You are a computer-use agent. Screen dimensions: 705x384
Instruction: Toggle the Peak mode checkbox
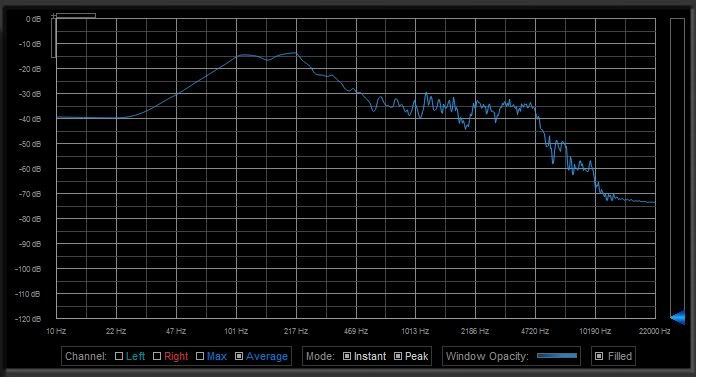pos(398,356)
